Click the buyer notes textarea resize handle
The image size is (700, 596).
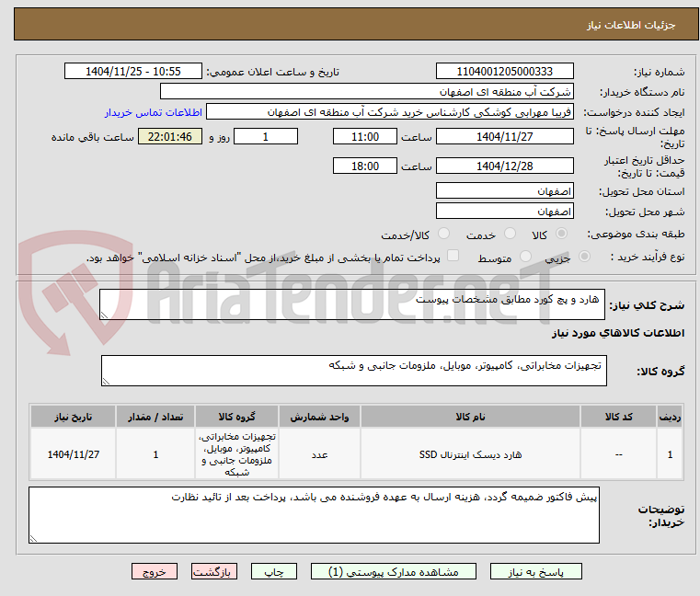(x=33, y=539)
